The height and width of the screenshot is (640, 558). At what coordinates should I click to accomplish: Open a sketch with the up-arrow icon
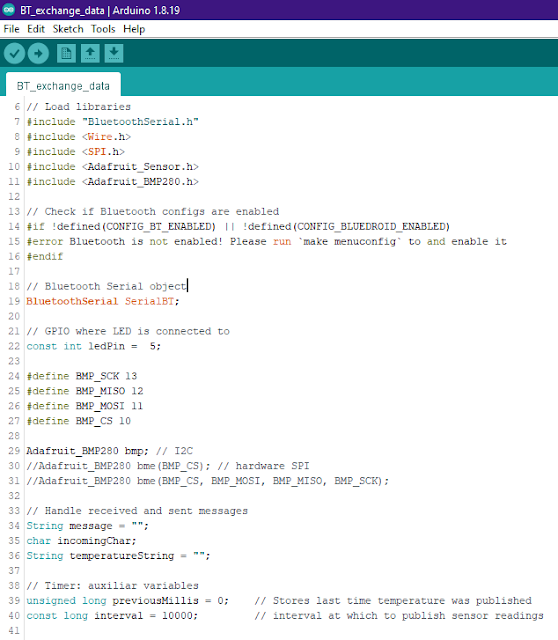[90, 53]
